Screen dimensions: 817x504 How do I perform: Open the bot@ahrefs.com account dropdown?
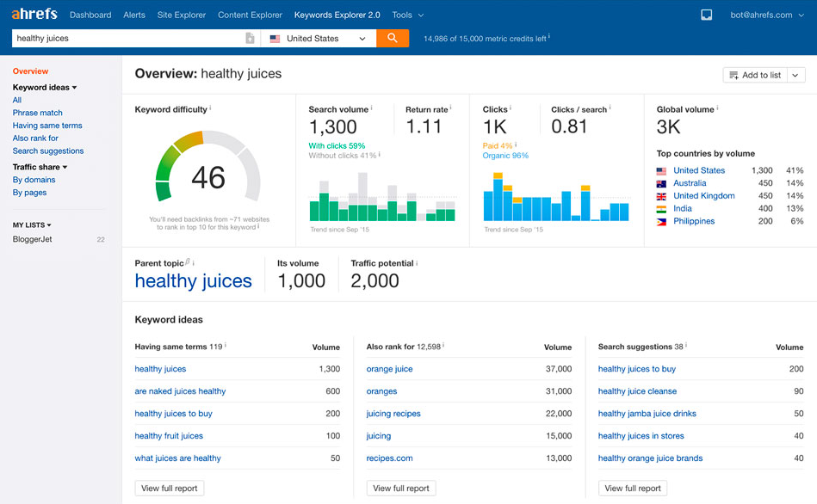[x=764, y=14]
